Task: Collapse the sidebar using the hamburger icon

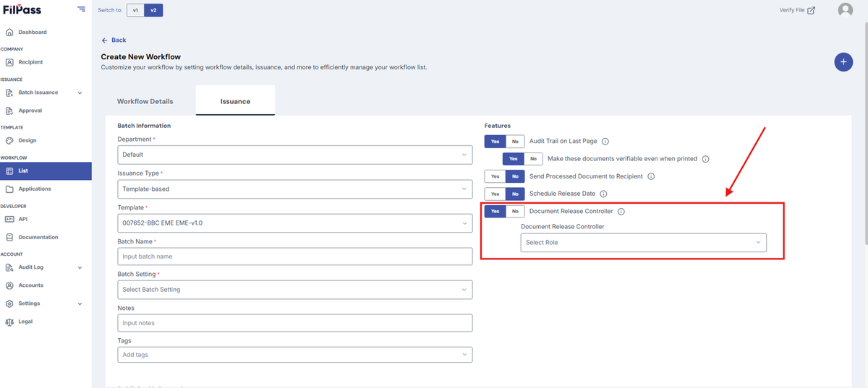Action: pos(80,9)
